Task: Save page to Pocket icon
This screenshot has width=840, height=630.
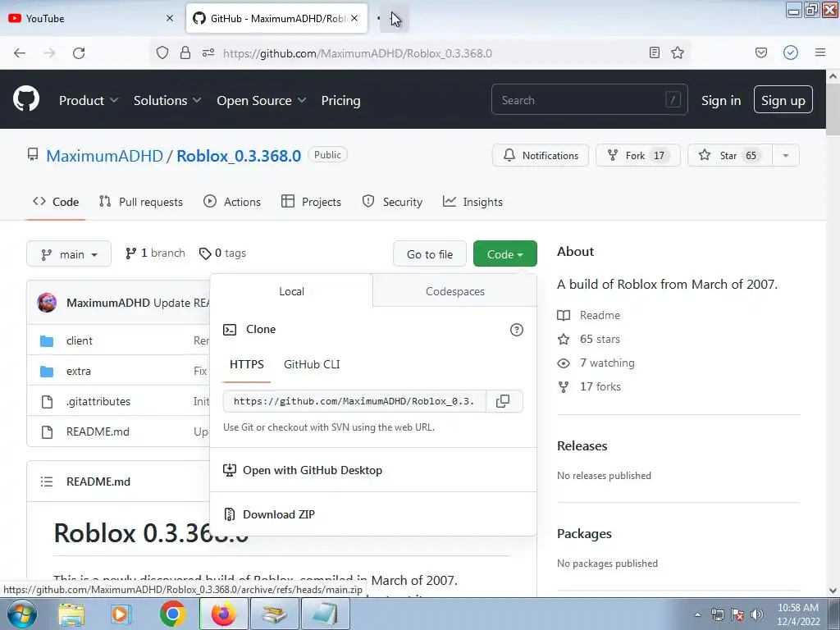Action: tap(760, 52)
